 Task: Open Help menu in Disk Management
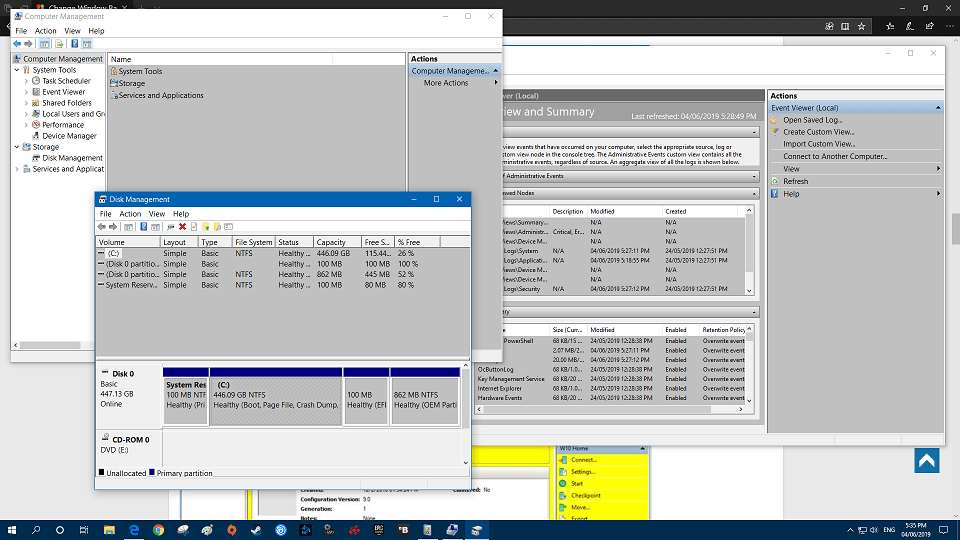click(181, 214)
